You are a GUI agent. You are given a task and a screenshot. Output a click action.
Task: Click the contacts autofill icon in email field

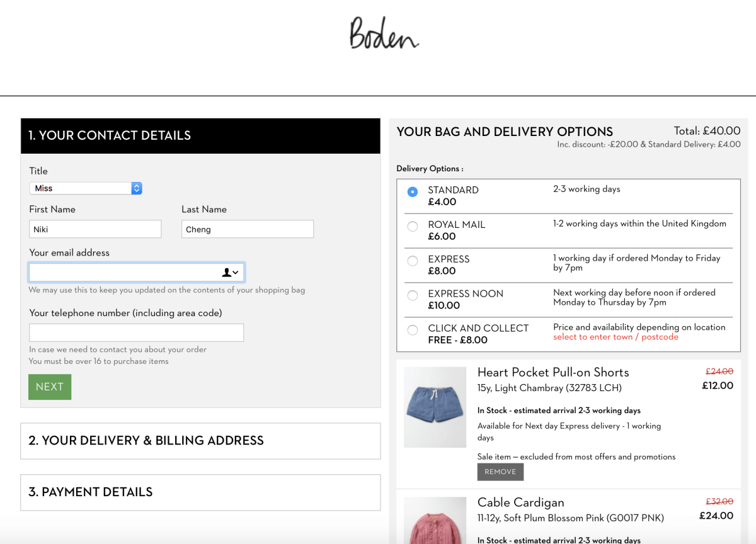[x=230, y=273]
